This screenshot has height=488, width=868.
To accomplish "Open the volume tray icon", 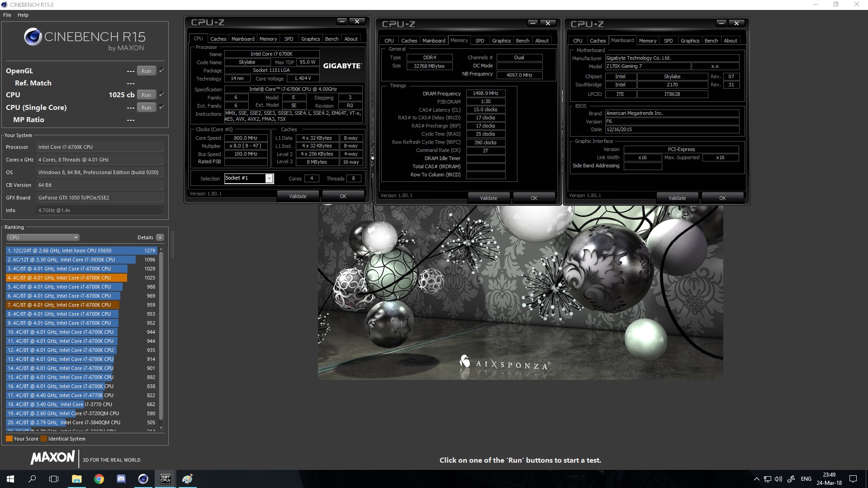I will coord(778,479).
